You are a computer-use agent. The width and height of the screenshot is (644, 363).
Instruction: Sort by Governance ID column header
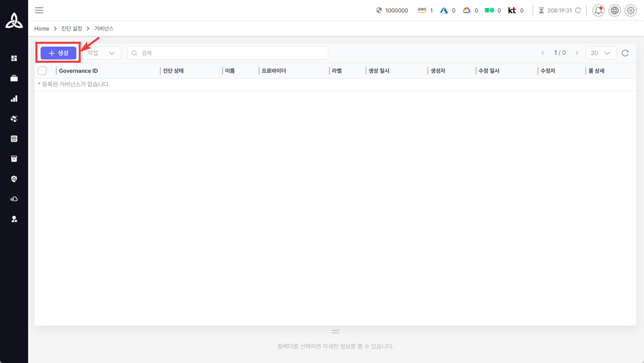[78, 71]
